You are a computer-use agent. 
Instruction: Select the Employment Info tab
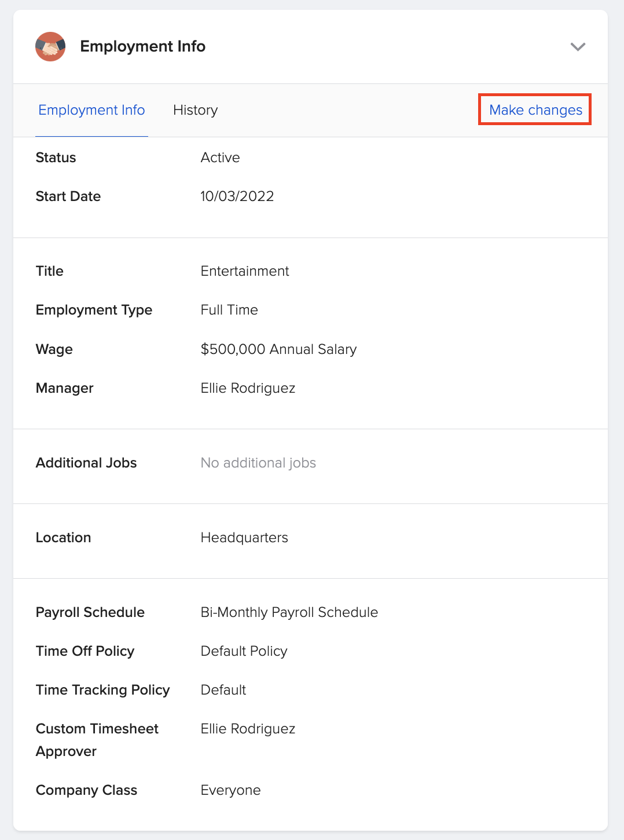[91, 110]
